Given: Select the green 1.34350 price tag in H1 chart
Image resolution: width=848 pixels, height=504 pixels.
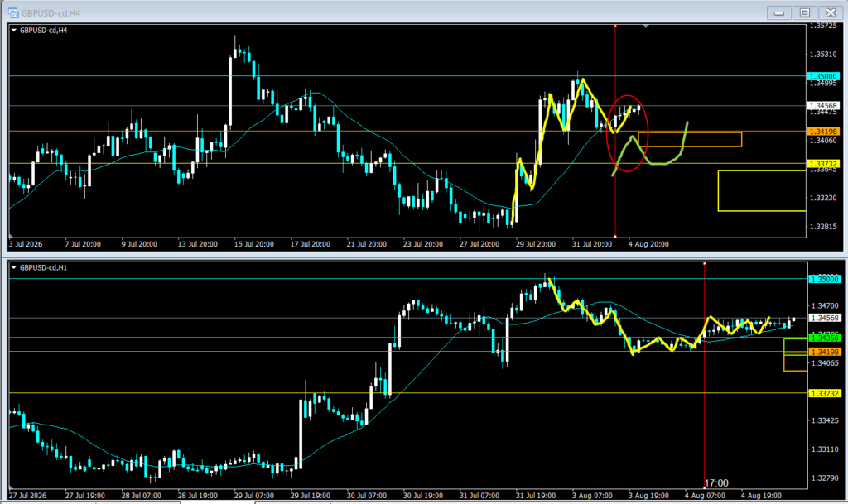Looking at the screenshot, I should coord(825,338).
